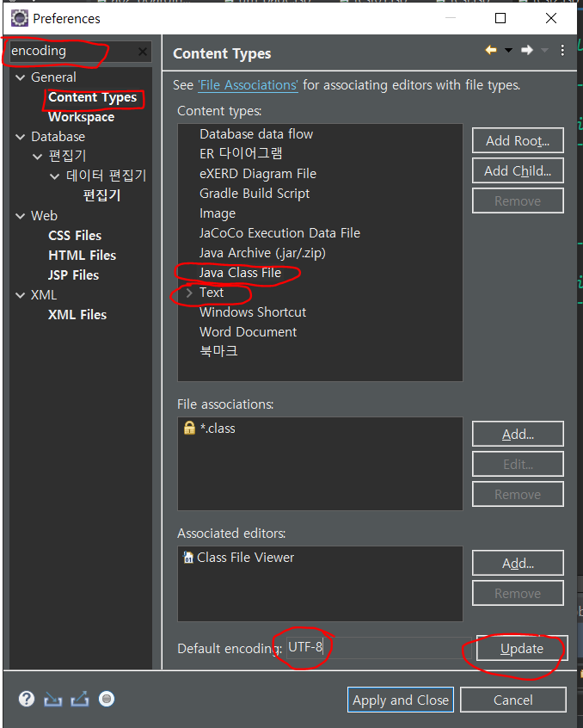Select Workspace preference page
Viewport: 583px width, 728px height.
coord(81,117)
